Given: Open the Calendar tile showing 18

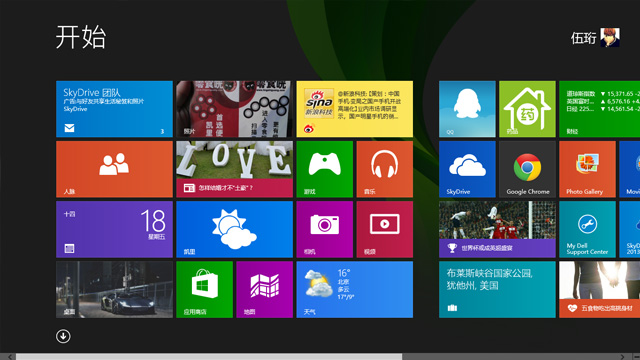Looking at the screenshot, I should pos(114,229).
